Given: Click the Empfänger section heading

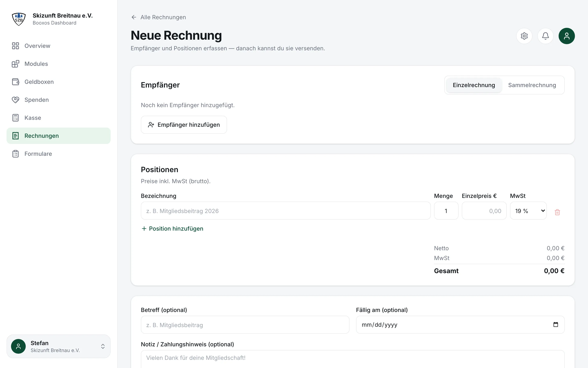Looking at the screenshot, I should [160, 85].
